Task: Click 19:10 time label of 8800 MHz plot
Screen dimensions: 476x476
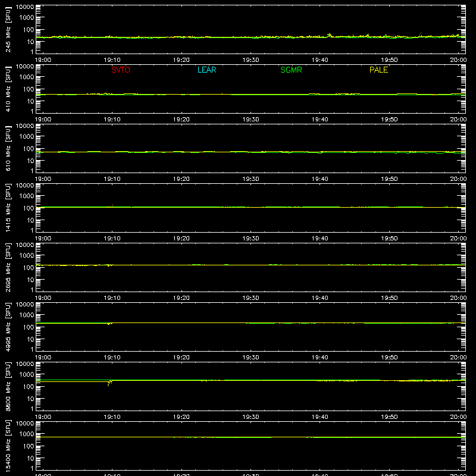Action: tap(112, 417)
